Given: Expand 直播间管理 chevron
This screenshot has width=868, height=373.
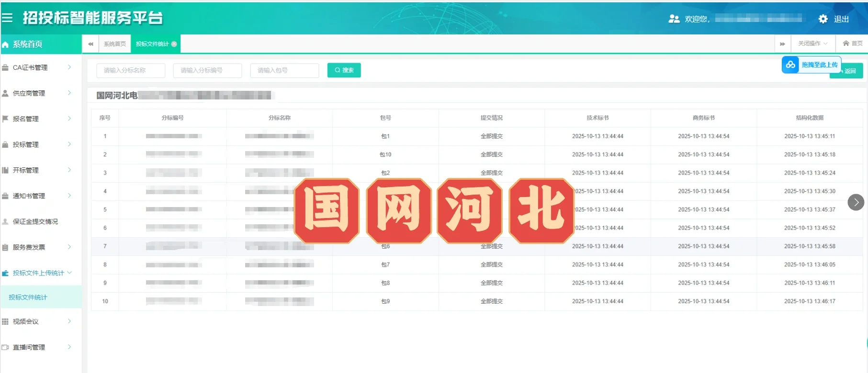Looking at the screenshot, I should 69,347.
